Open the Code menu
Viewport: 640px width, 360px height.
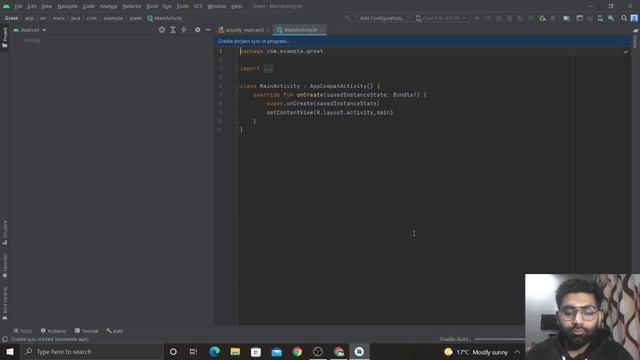89,6
